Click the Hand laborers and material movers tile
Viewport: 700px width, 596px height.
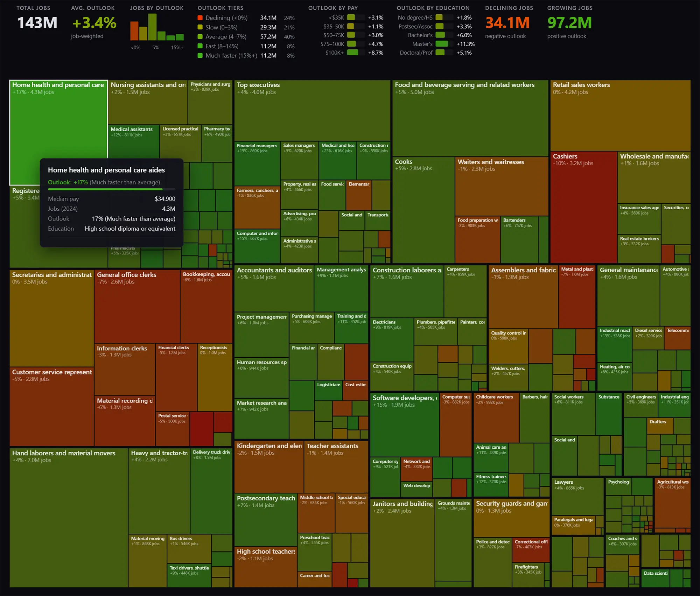pos(68,518)
